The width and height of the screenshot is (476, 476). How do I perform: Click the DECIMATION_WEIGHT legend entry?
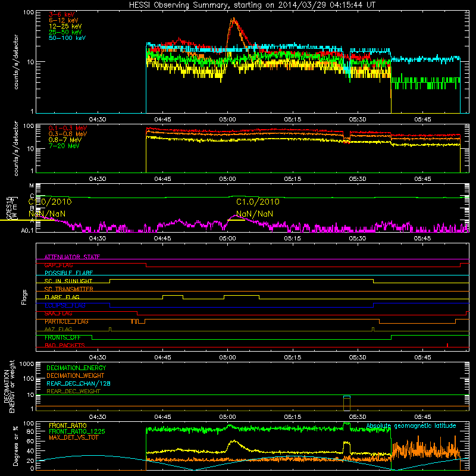[x=76, y=375]
